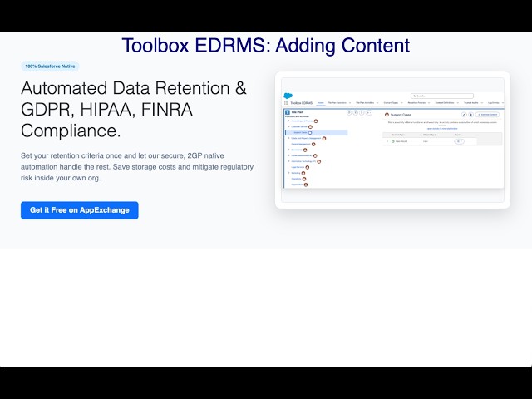Click the pencil edit icon beside Support Cases heading
Image resolution: width=532 pixels, height=399 pixels.
tap(464, 115)
